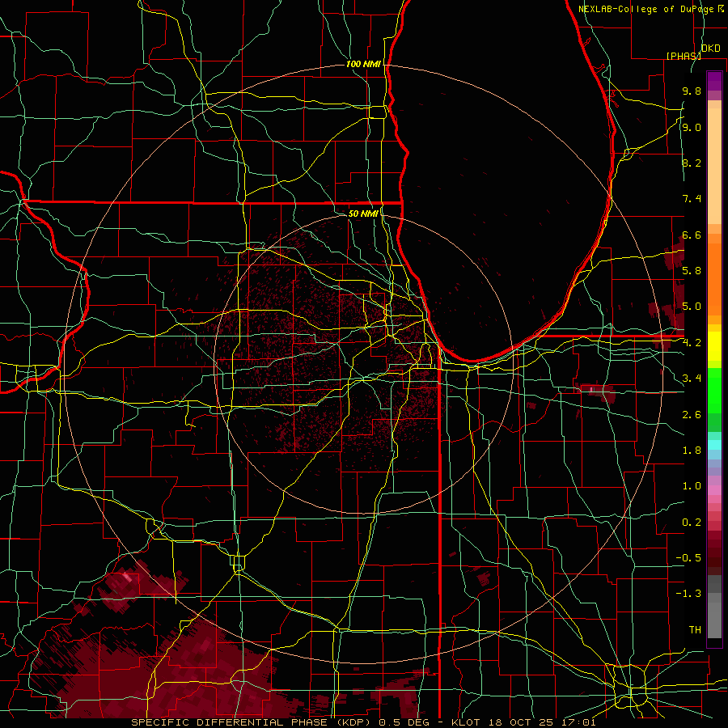728x728 pixels.
Task: Click the 2.6 scale value
Action: coord(692,415)
